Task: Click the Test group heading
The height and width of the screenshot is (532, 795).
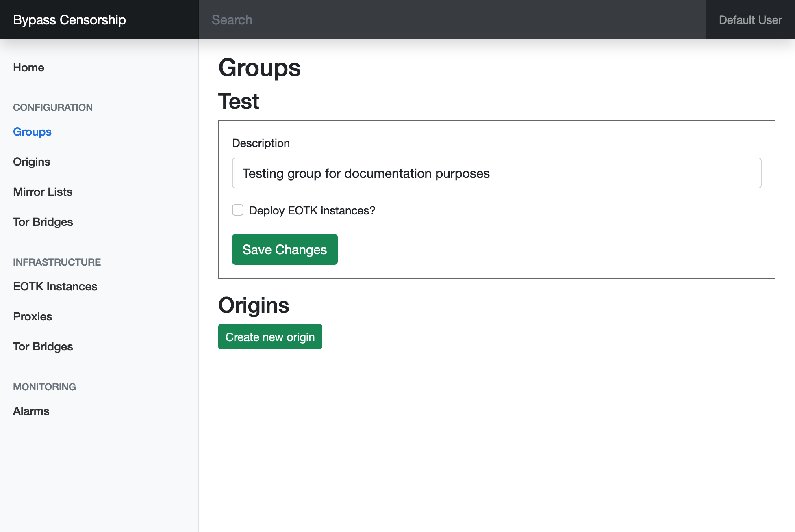Action: tap(239, 101)
